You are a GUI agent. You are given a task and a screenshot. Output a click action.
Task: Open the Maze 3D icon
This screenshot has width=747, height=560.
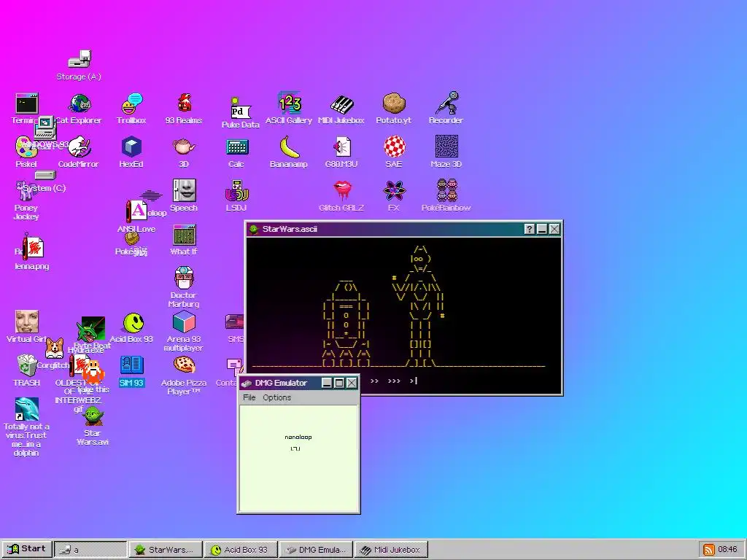coord(446,146)
